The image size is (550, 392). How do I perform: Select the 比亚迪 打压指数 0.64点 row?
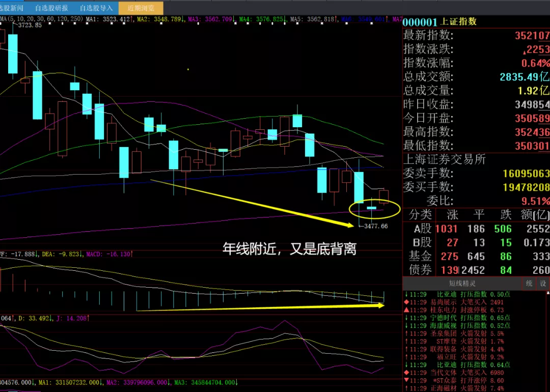pyautogui.click(x=457, y=365)
